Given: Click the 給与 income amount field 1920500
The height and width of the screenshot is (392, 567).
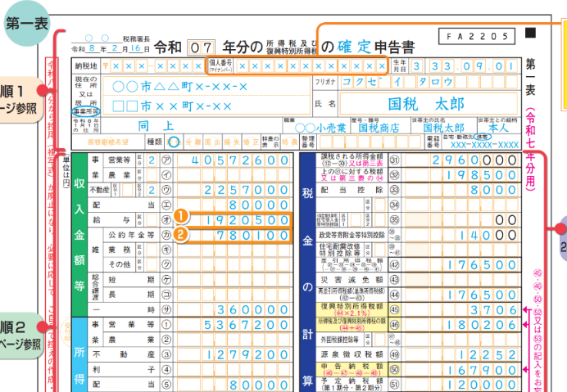Looking at the screenshot, I should [243, 219].
